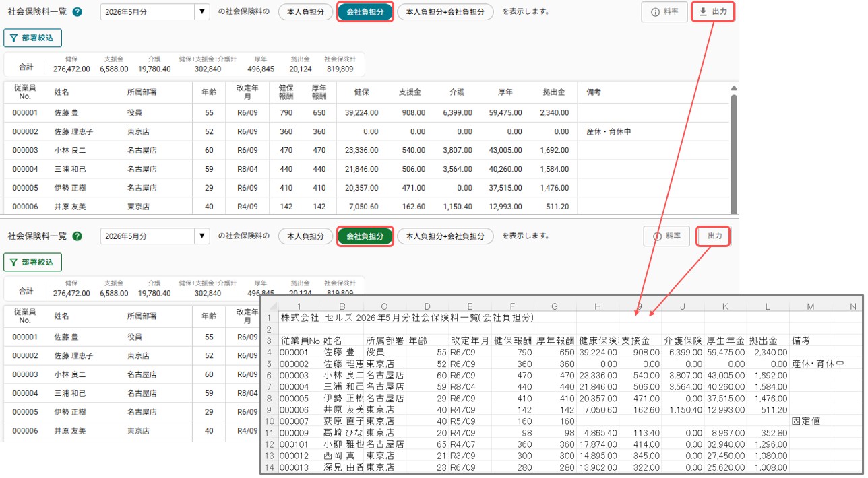
Task: Click 出力 button in the green panel
Action: point(714,236)
